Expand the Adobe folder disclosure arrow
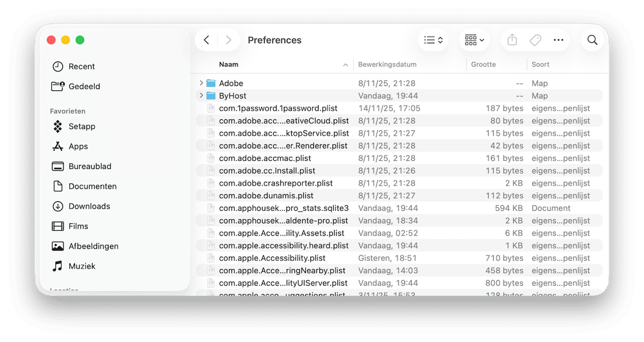This screenshot has width=644, height=342. click(201, 83)
